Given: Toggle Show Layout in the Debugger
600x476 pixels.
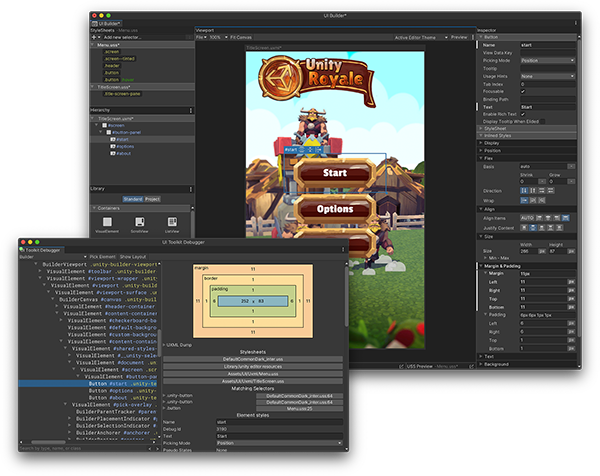Looking at the screenshot, I should (133, 257).
